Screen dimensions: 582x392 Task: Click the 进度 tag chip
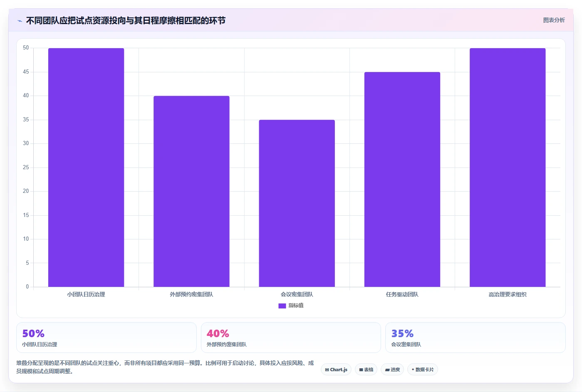pos(392,370)
